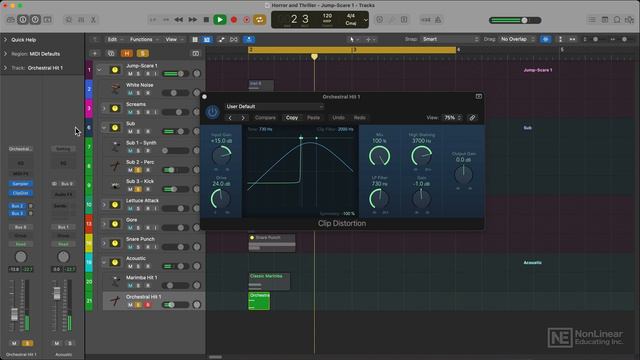The image size is (640, 360).
Task: Open the Functions menu in Tracks area
Action: 144,40
